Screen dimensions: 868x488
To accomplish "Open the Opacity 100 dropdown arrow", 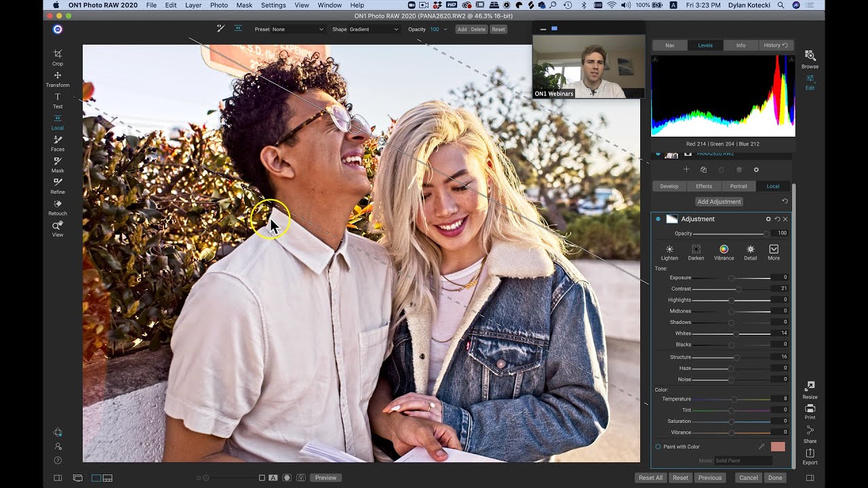I will [446, 29].
